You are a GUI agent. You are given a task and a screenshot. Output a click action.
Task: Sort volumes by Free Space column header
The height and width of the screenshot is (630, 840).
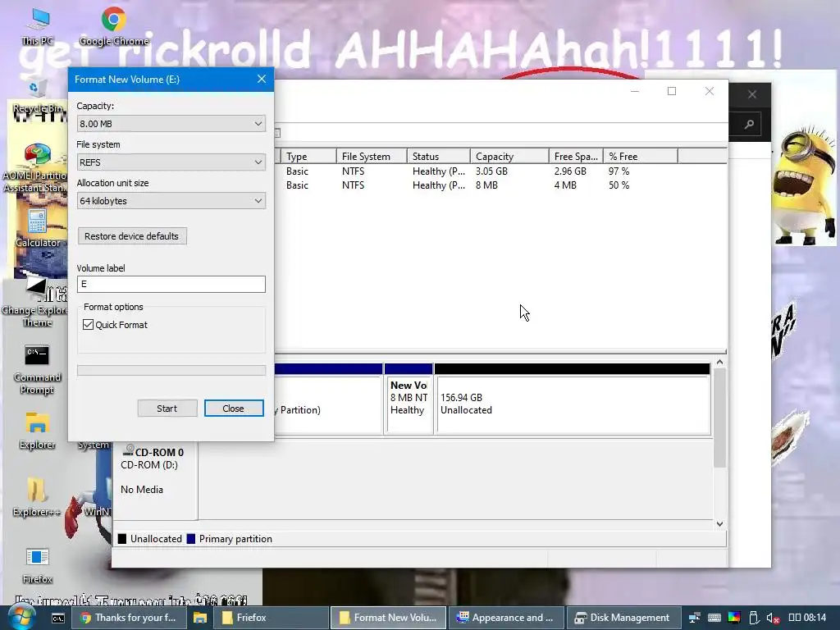[x=576, y=157]
